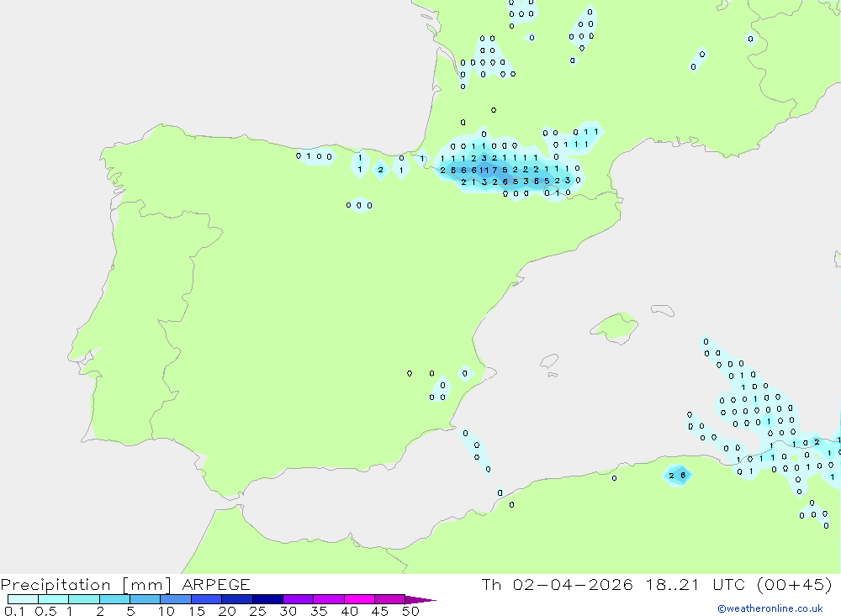Click the 0.1–0.5 mm legend swatch

(23, 599)
